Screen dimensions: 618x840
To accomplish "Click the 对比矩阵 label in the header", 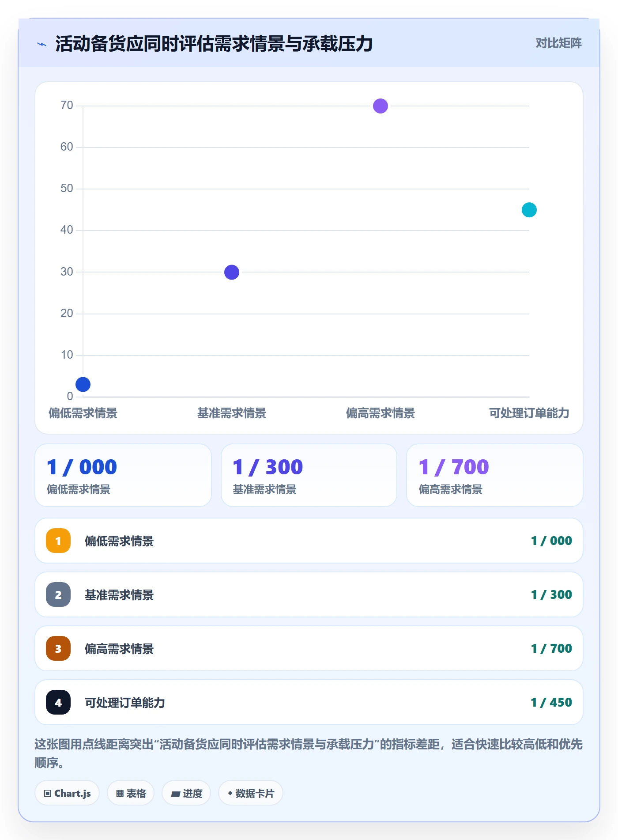I will (x=559, y=43).
